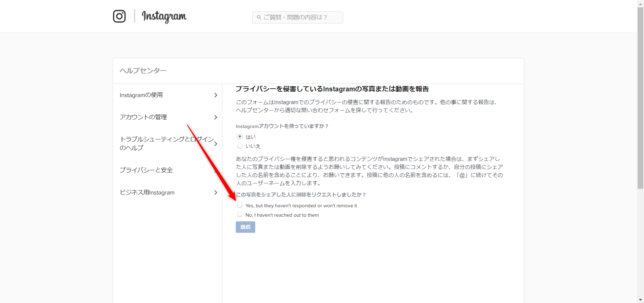Click the page title プライバシーを侵害している heading

point(332,89)
